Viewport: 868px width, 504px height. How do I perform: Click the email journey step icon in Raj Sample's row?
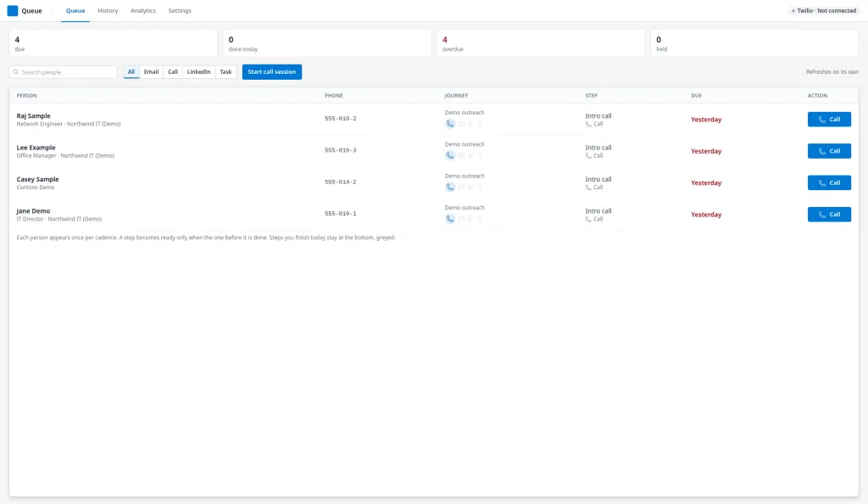pyautogui.click(x=461, y=124)
